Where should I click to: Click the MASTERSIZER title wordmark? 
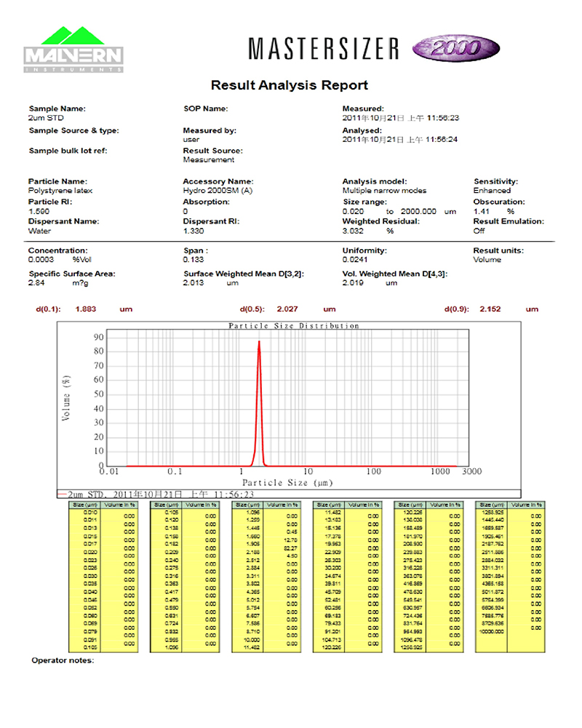(x=324, y=48)
